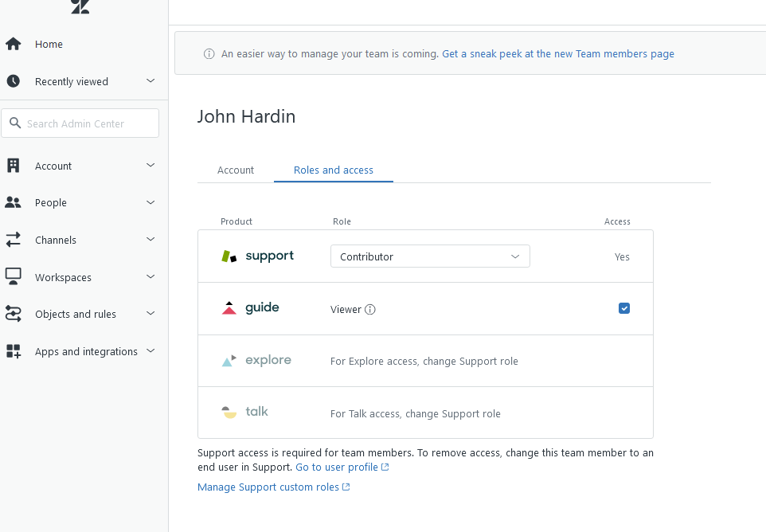Click external link icon after custom roles
The height and width of the screenshot is (532, 766).
point(346,487)
